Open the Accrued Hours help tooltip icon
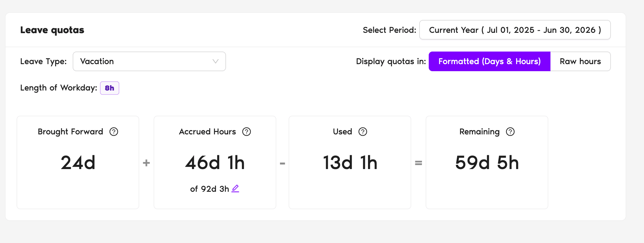 247,132
